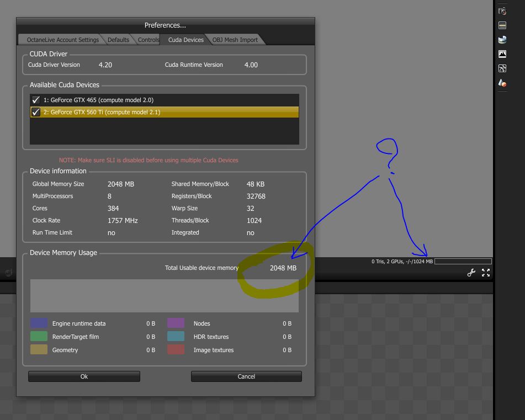Viewport: 525px width, 420px height.
Task: Click the Cores value 384
Action: click(x=113, y=208)
